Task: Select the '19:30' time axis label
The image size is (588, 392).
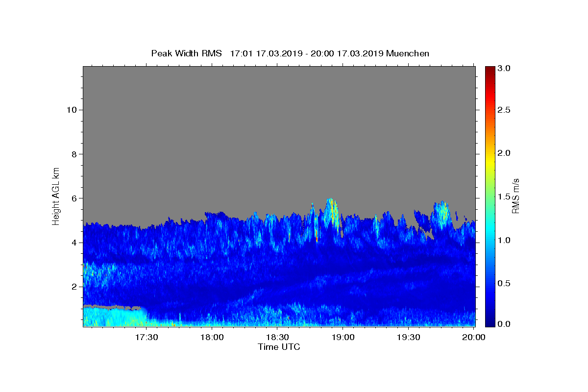Action: pyautogui.click(x=408, y=337)
